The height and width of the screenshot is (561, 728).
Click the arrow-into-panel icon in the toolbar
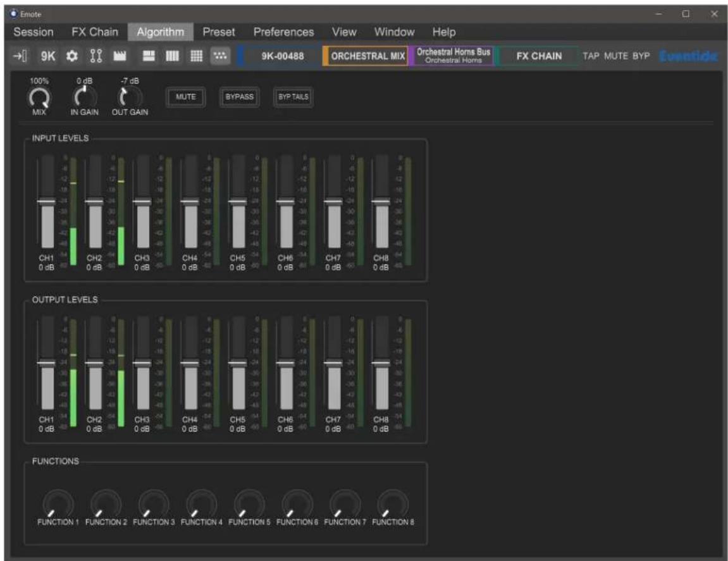click(x=20, y=56)
